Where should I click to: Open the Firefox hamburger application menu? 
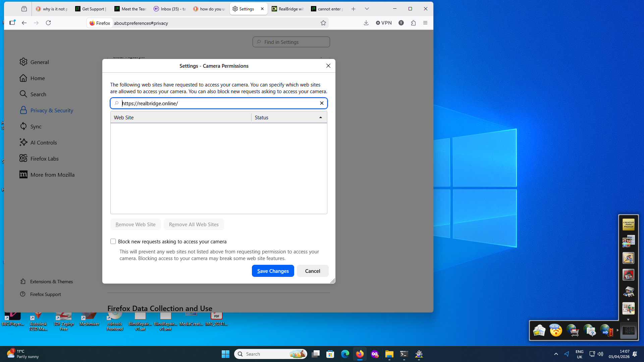(x=425, y=23)
